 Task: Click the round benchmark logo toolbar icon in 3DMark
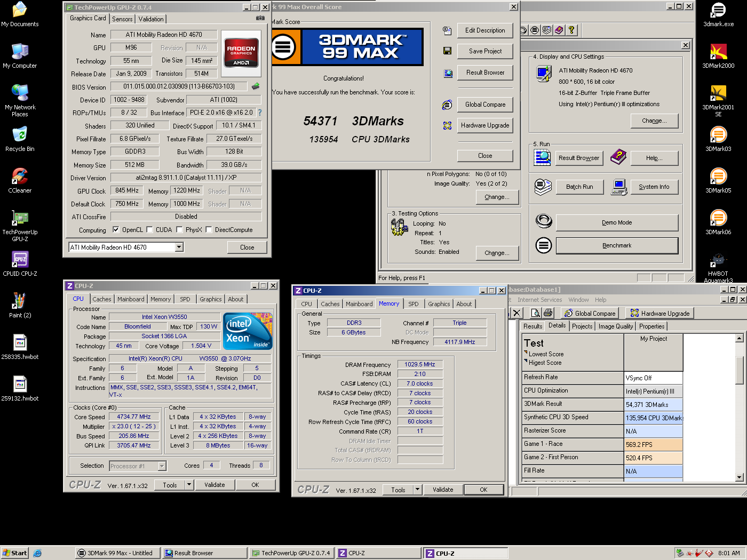coord(535,30)
